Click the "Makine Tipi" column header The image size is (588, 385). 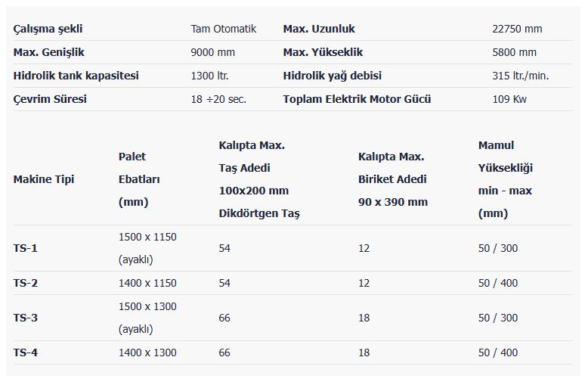click(x=44, y=179)
